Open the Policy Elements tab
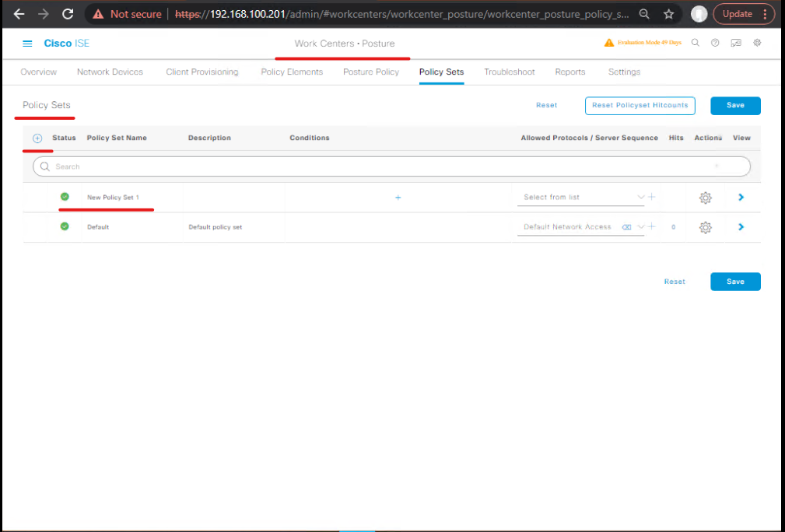Image resolution: width=785 pixels, height=532 pixels. click(292, 72)
